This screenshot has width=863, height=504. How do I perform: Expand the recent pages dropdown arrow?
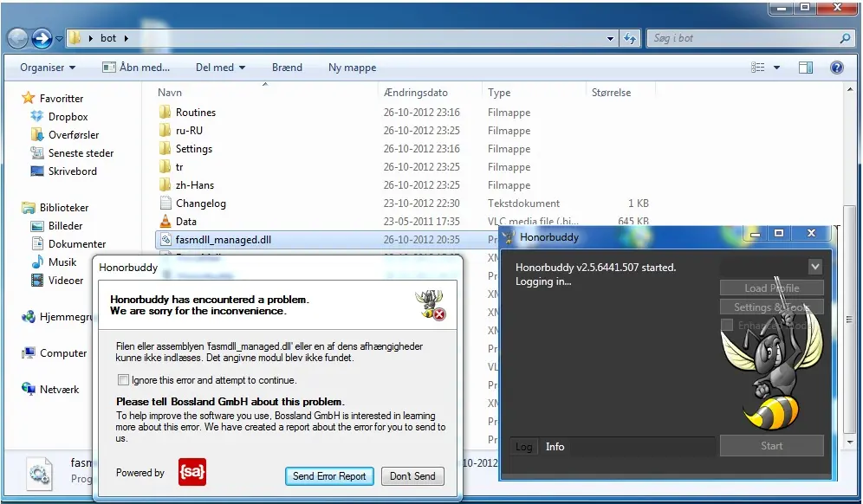click(x=59, y=38)
